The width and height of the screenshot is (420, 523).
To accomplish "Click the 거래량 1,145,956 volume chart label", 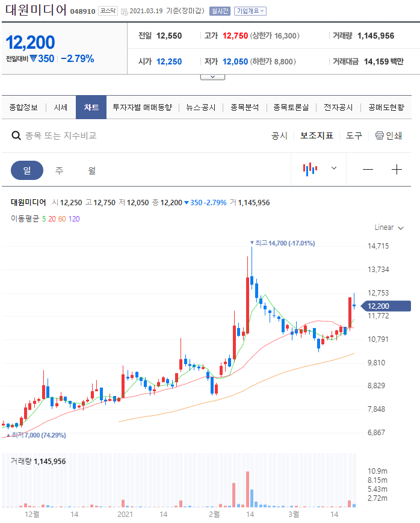I will point(38,461).
